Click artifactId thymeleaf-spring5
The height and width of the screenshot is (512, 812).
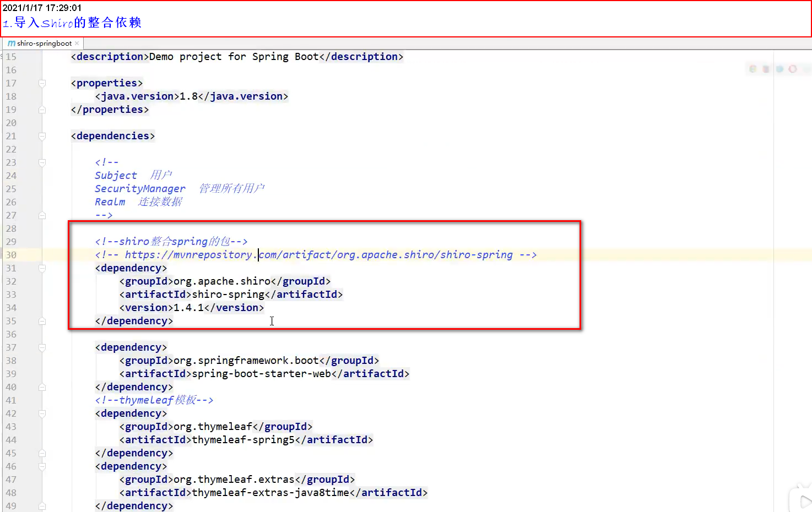point(243,440)
